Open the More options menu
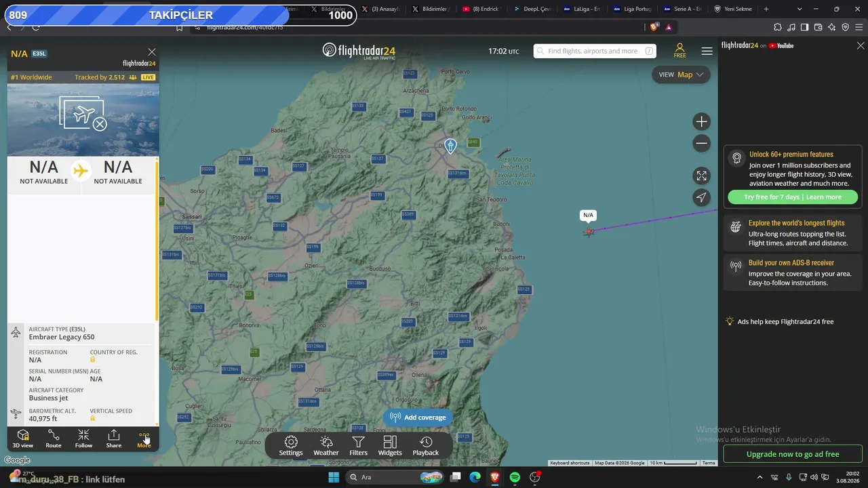 [144, 439]
